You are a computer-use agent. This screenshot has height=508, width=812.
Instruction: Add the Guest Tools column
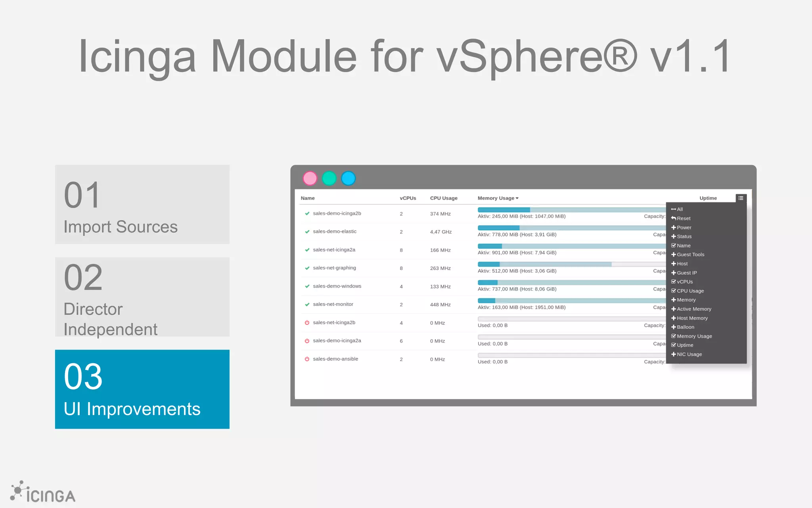pos(688,254)
